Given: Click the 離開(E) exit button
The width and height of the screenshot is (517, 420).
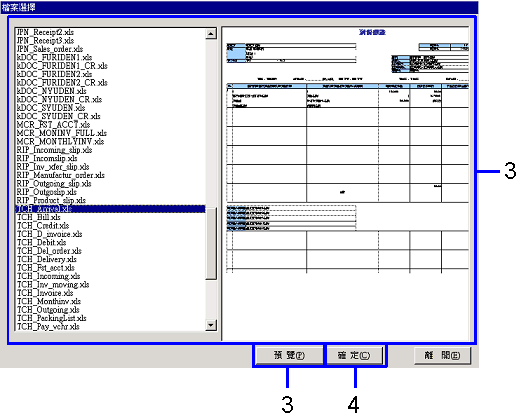Looking at the screenshot, I should 442,355.
